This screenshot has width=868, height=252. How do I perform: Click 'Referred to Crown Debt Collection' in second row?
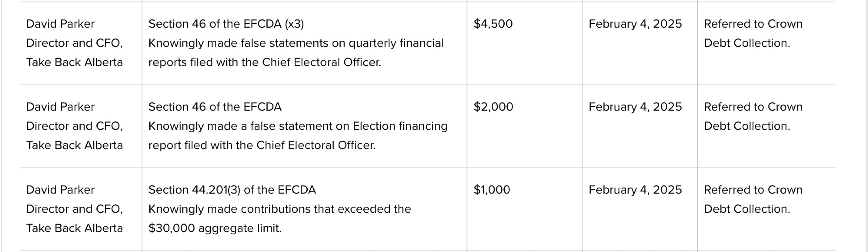pos(753,116)
